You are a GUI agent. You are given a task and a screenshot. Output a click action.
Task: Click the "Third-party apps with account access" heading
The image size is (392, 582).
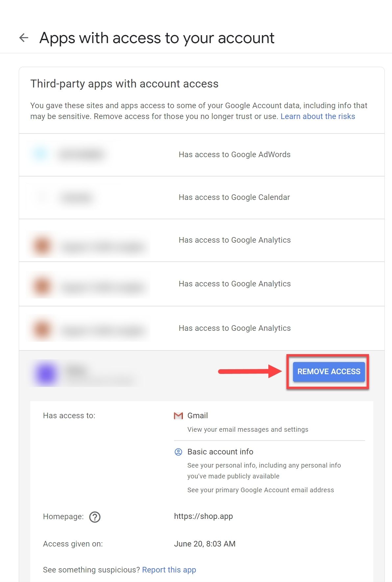124,84
